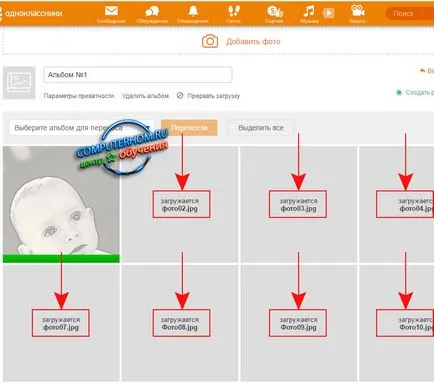
Task: Click the Перенести button
Action: (189, 128)
